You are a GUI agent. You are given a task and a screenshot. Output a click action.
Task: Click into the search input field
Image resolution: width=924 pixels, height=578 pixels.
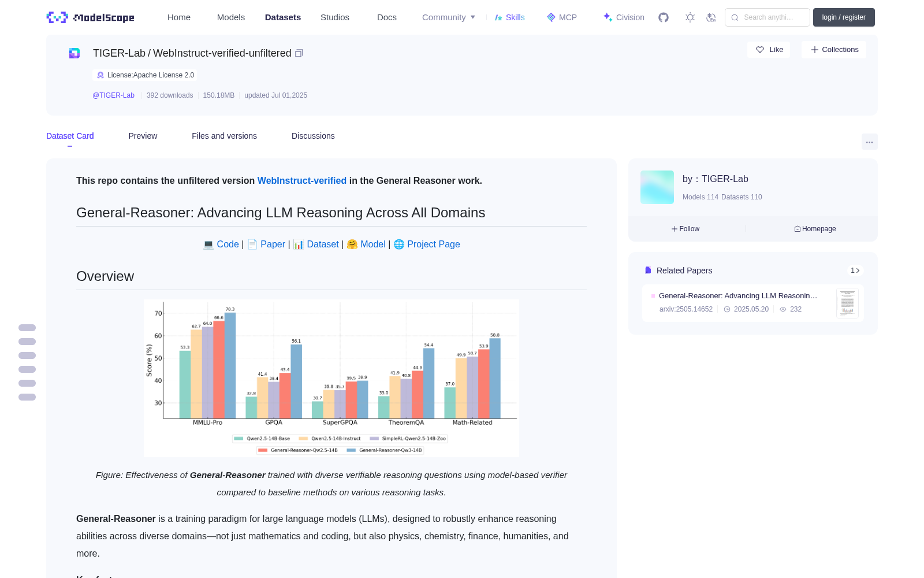pyautogui.click(x=767, y=17)
